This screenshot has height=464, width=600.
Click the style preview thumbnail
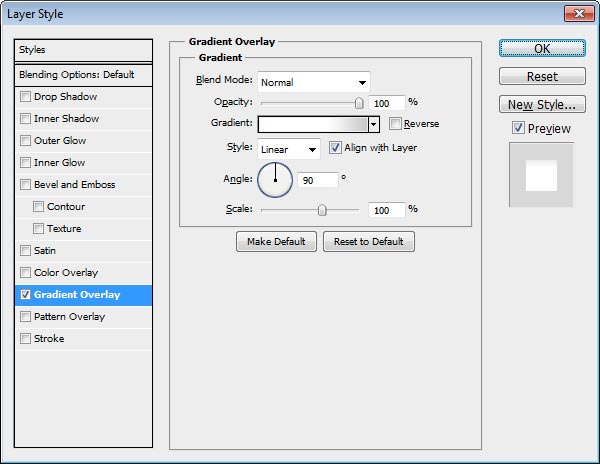click(541, 175)
